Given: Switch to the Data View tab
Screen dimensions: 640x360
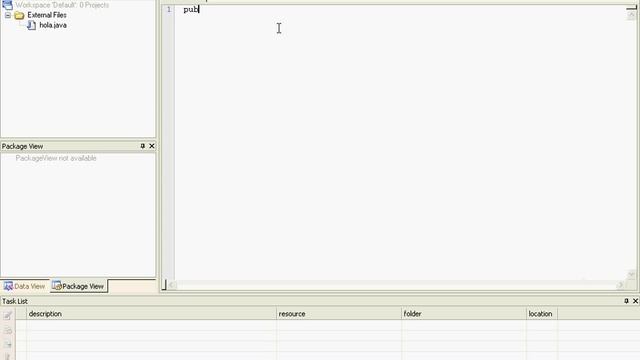Looking at the screenshot, I should pyautogui.click(x=24, y=286).
